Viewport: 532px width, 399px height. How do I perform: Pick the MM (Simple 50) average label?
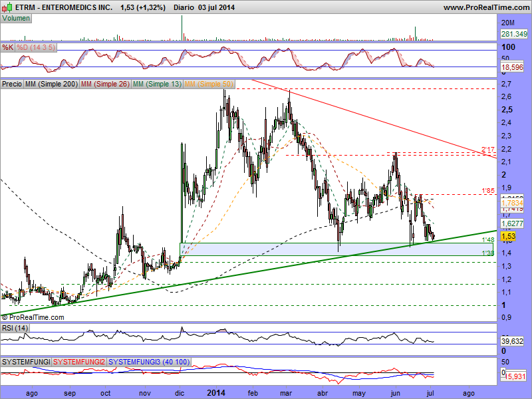click(x=209, y=84)
